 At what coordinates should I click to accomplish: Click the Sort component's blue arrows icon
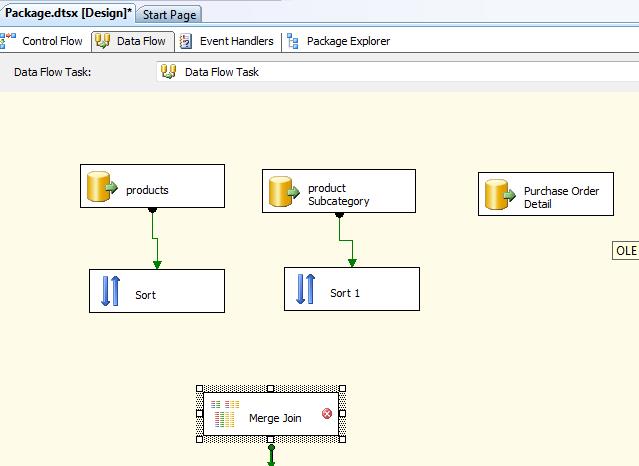tap(111, 291)
